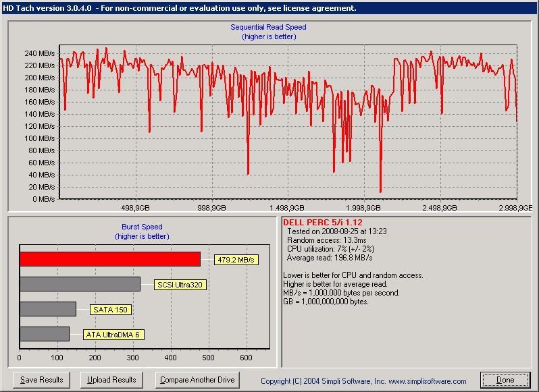Viewport: 539px width, 392px height.
Task: Select the gray ATA UltraDMA 6 bar
Action: tap(45, 334)
